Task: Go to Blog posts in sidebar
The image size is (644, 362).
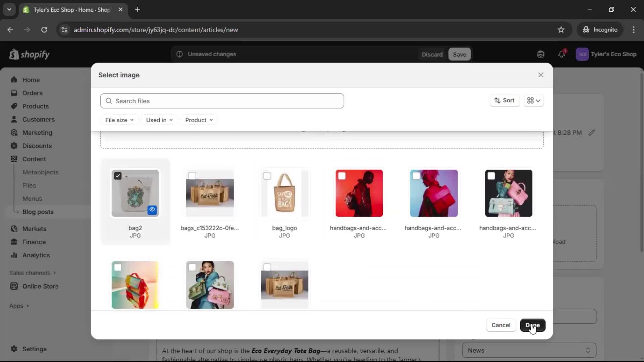Action: [x=38, y=212]
